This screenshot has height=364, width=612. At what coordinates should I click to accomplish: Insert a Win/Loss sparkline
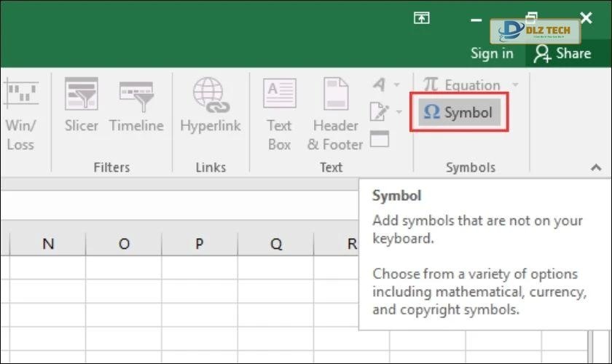click(20, 114)
